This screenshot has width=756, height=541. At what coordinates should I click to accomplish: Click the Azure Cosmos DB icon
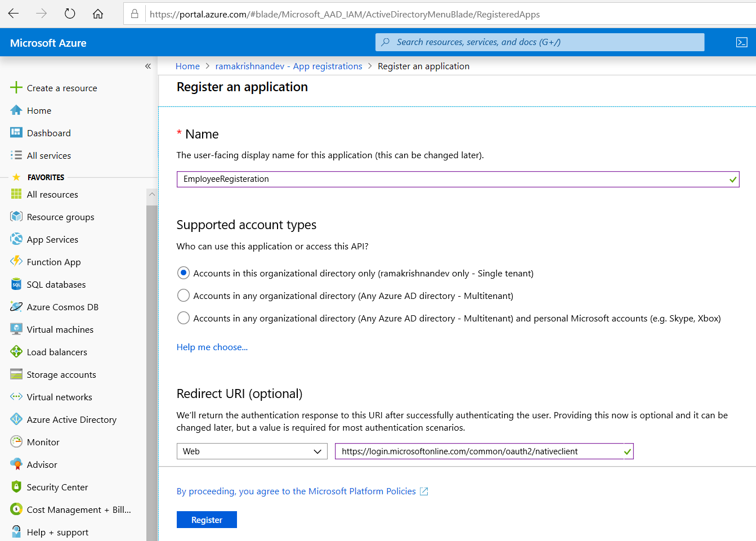(x=16, y=307)
